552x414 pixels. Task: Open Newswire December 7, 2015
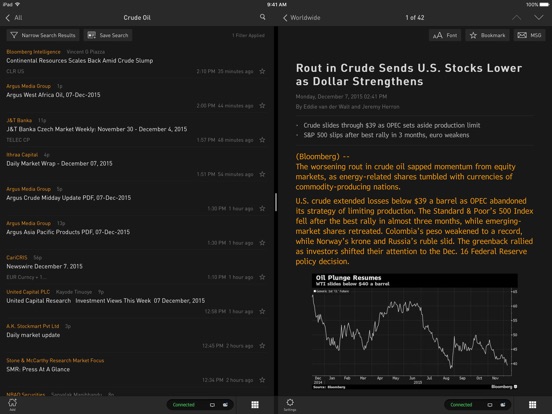tap(44, 266)
